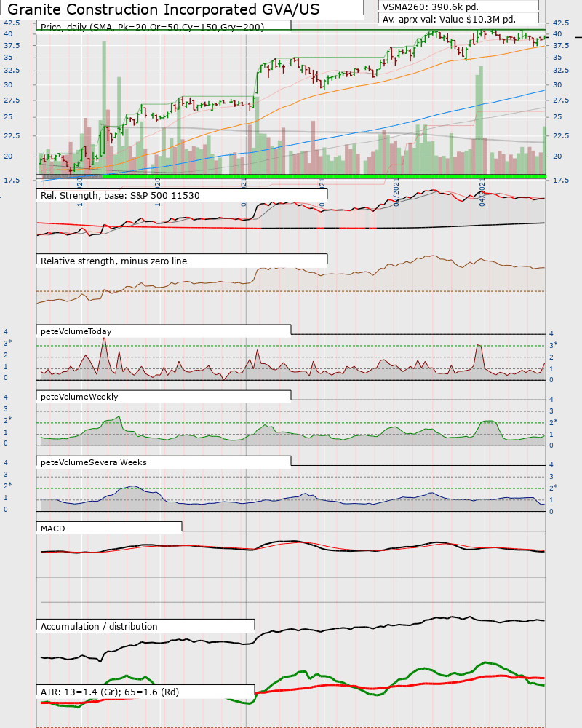Click the chart title Granite Construction Incorporated GVA/US
Viewport: 582px width, 728px height.
[x=164, y=9]
